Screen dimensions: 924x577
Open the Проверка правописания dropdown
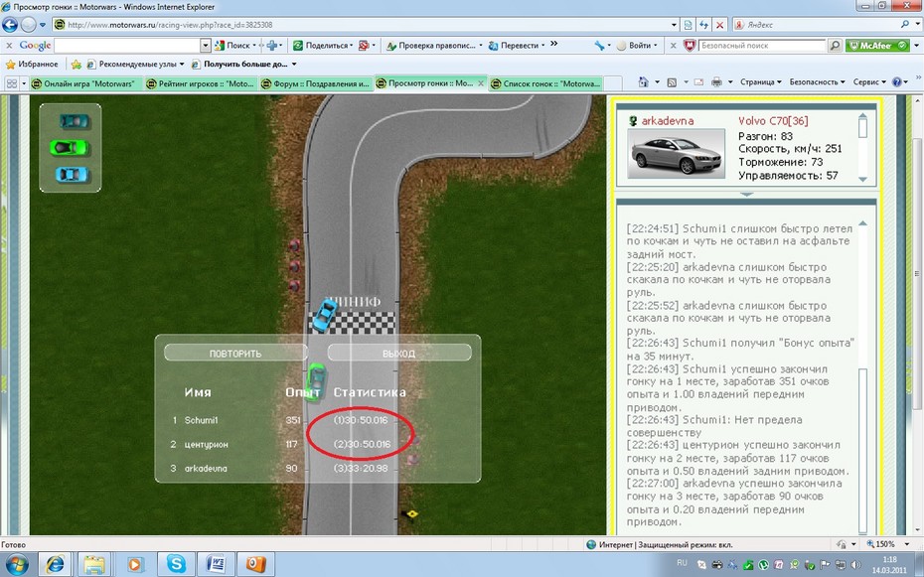pos(480,46)
